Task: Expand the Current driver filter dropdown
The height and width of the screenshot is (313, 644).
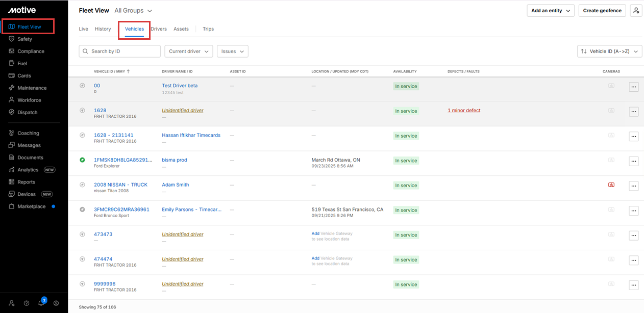Action: 188,51
